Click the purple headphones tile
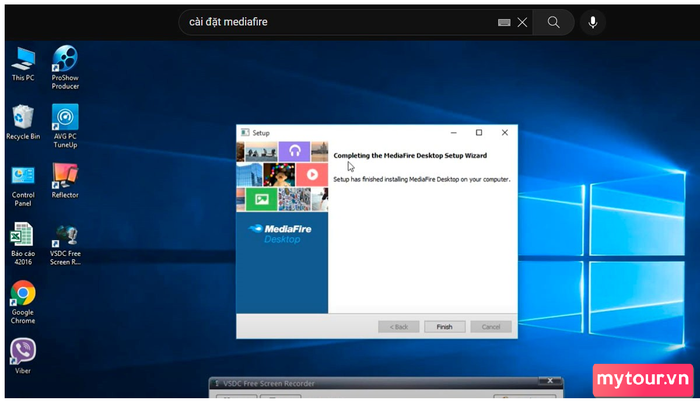This screenshot has height=405, width=700. click(294, 151)
